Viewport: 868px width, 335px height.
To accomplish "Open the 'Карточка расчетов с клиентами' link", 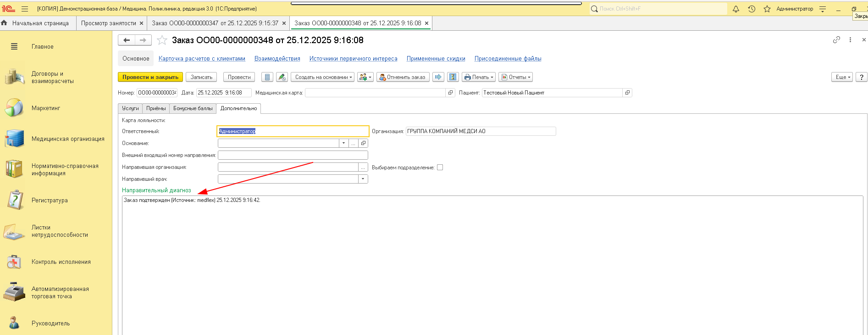I will [x=202, y=59].
